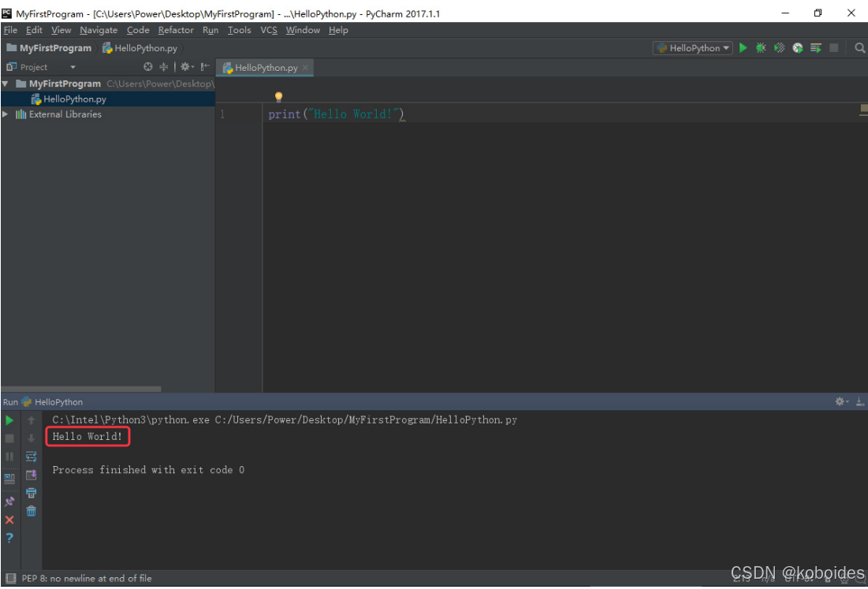
Task: Click the scroll-from-source target icon
Action: pyautogui.click(x=147, y=67)
